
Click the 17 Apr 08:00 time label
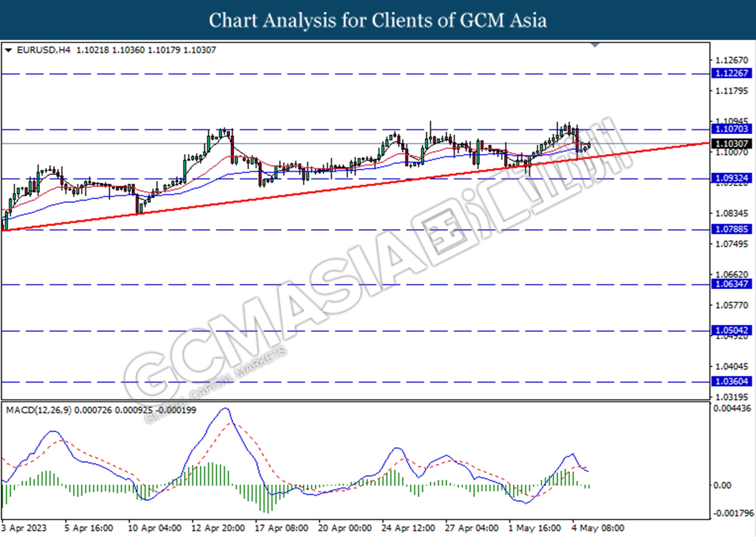(281, 528)
